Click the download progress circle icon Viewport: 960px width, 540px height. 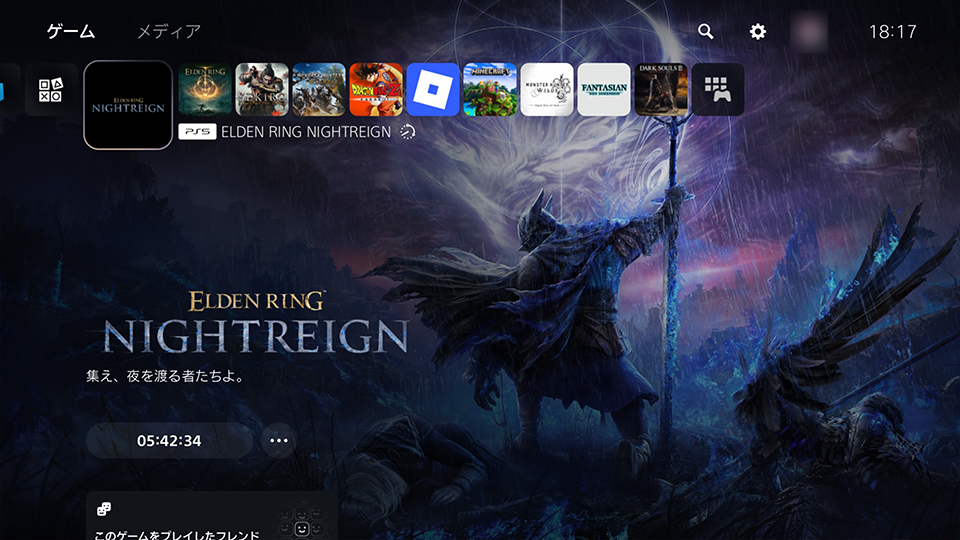(x=408, y=132)
